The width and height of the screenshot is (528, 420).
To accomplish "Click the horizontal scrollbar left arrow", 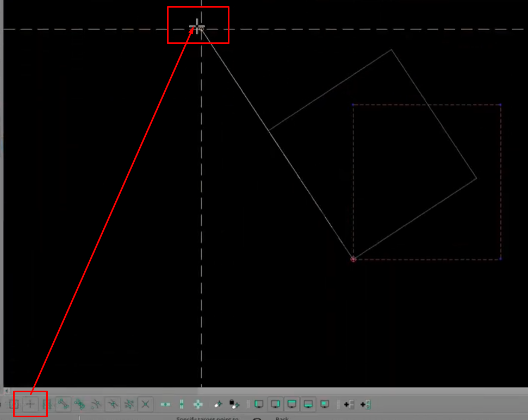I will 7,391.
